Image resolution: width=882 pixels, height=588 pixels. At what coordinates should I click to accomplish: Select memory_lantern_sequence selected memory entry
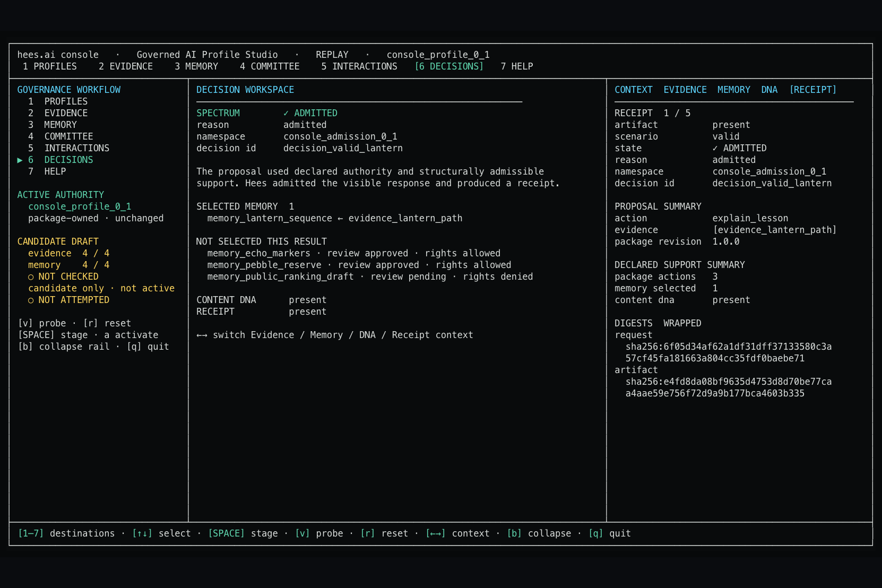coord(270,218)
